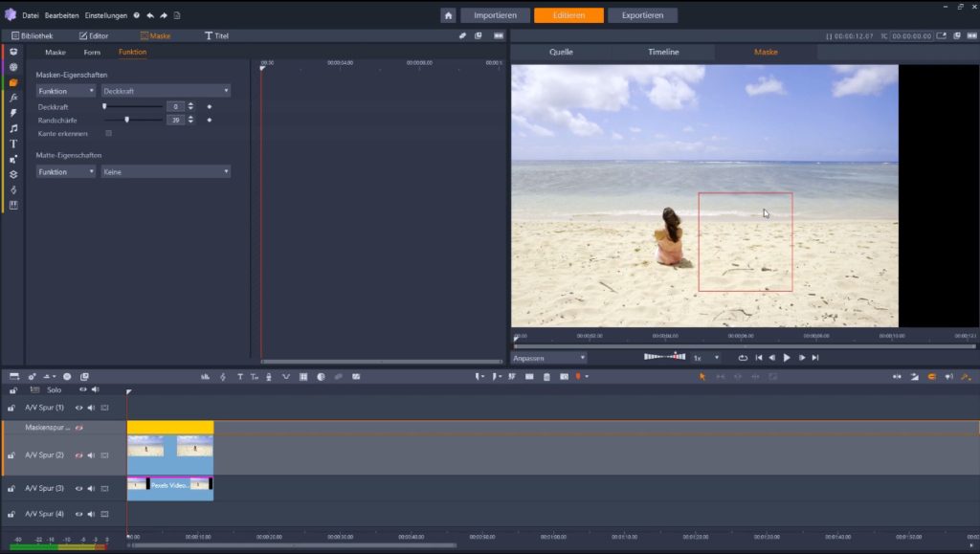980x554 pixels.
Task: Click the trash delete icon in timeline toolbar
Action: click(546, 377)
